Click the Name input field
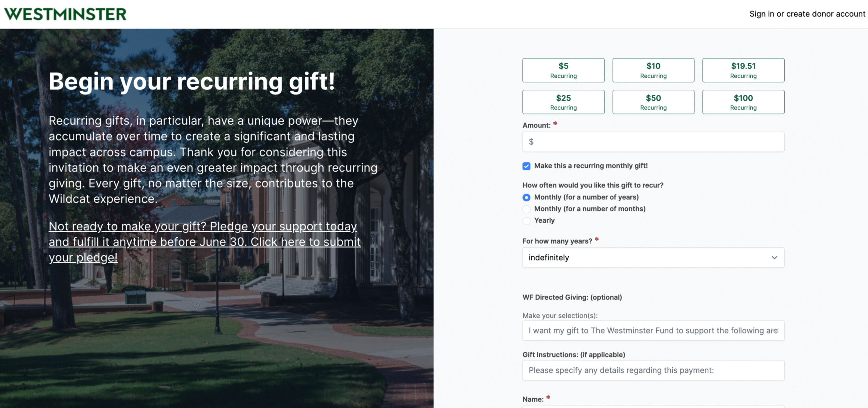 tap(653, 407)
